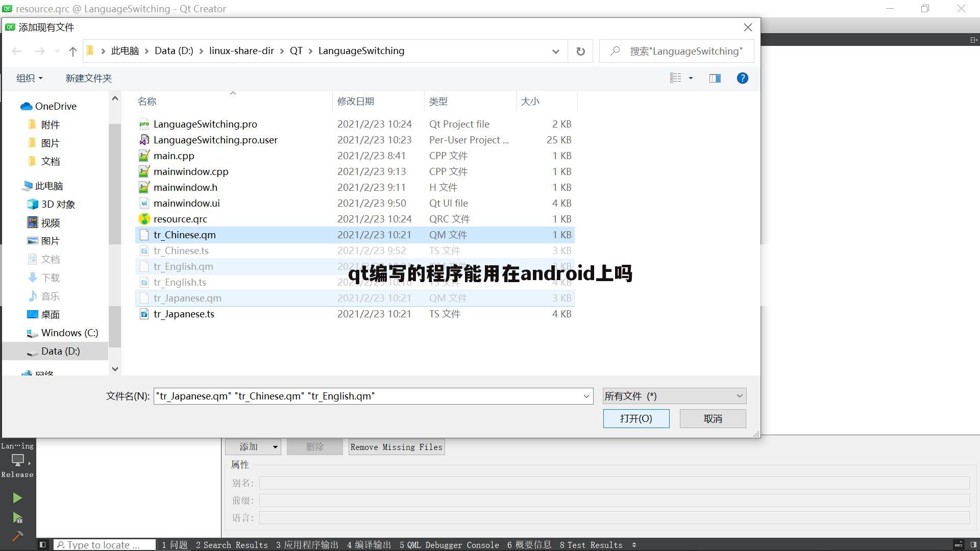Start debugging with Debug run icon
The width and height of the screenshot is (980, 551).
pyautogui.click(x=17, y=518)
